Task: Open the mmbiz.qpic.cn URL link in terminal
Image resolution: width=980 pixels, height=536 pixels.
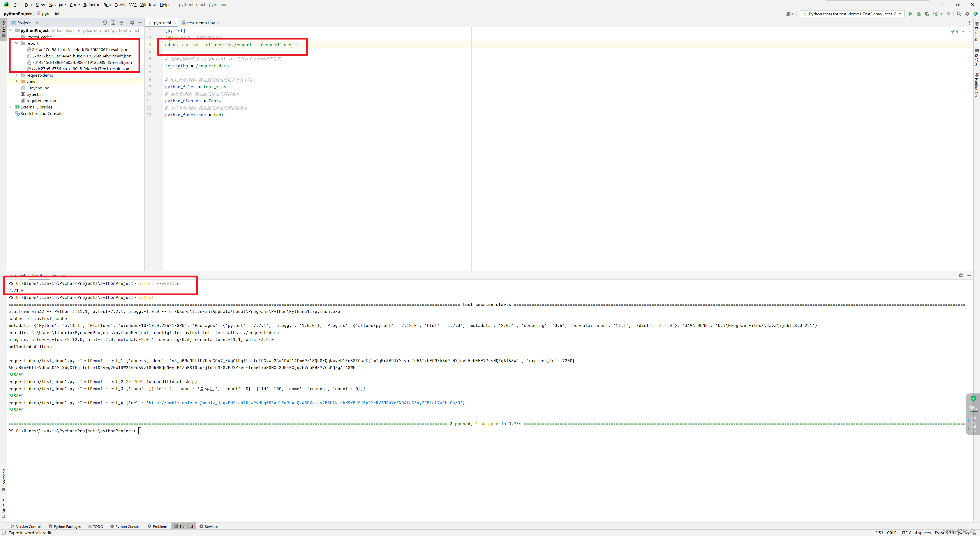Action: pos(304,403)
